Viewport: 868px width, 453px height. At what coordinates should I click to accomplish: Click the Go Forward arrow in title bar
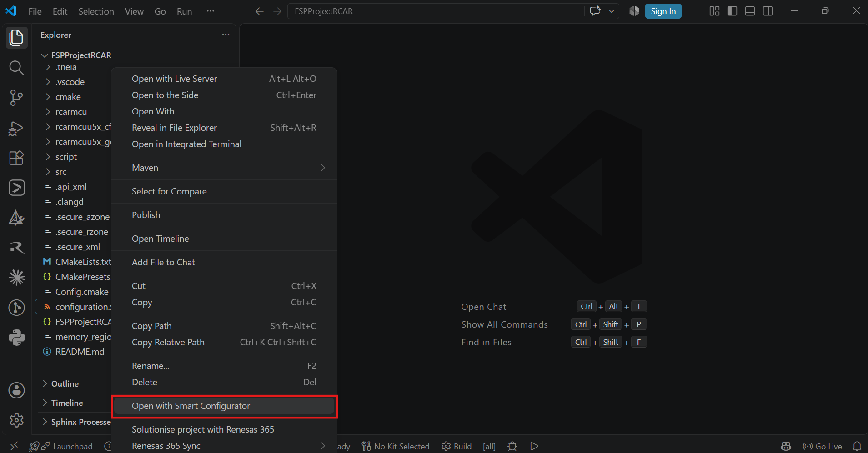pyautogui.click(x=277, y=11)
